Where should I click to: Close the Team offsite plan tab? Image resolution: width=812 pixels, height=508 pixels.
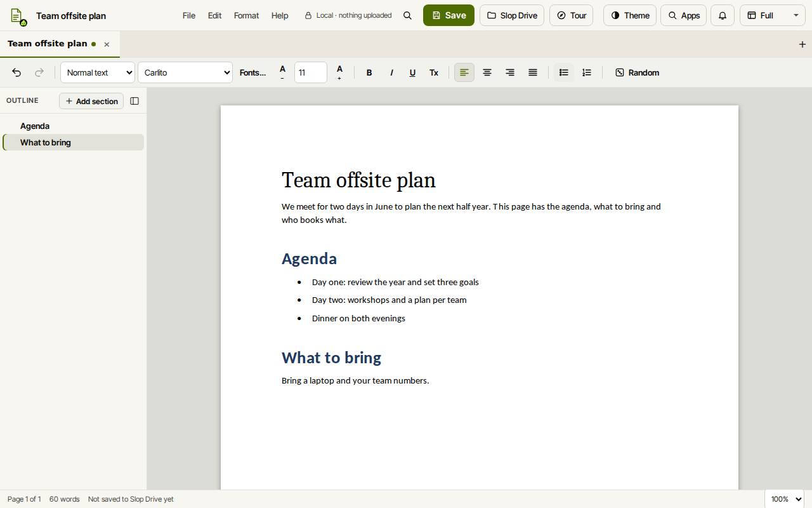[107, 44]
